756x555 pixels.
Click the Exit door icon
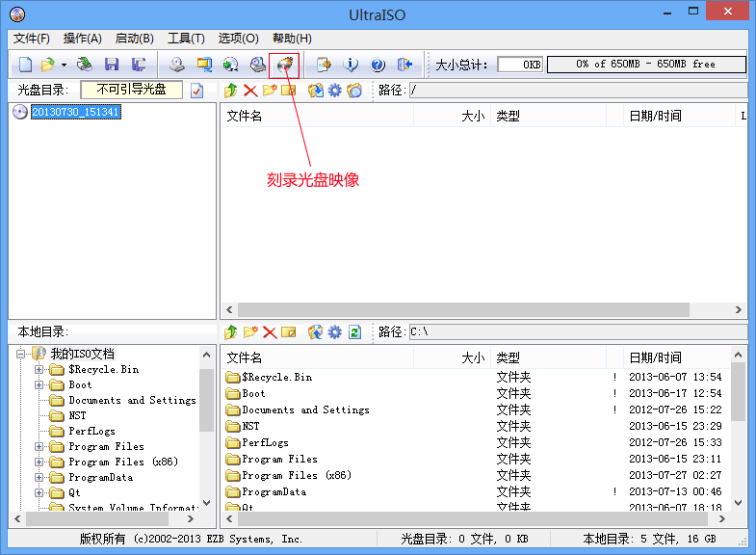(404, 65)
